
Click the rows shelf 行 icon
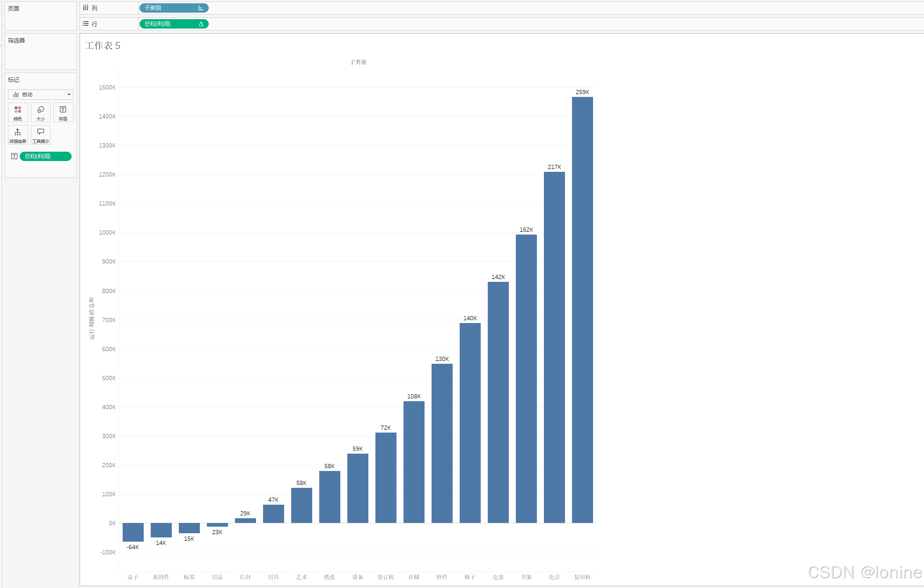(86, 23)
